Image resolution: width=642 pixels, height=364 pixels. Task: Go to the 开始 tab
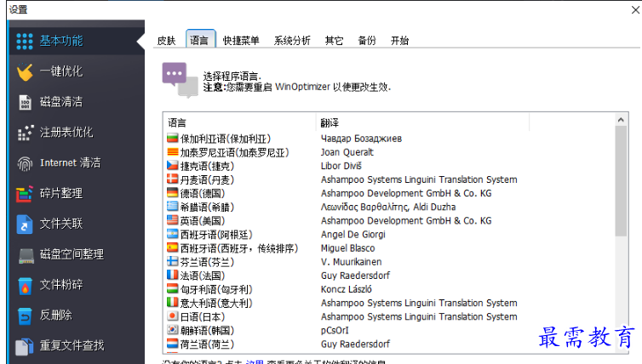click(399, 41)
